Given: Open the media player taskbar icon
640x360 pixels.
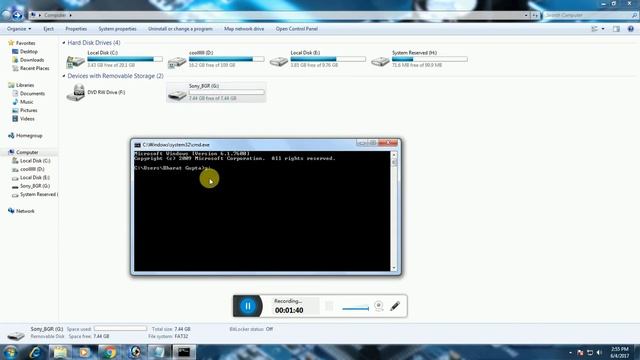Looking at the screenshot, I should coord(84,352).
